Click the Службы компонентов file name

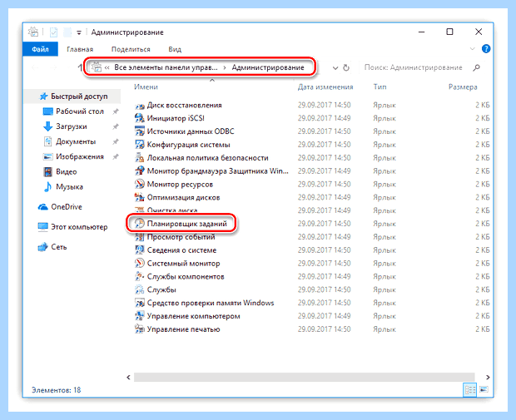[186, 277]
